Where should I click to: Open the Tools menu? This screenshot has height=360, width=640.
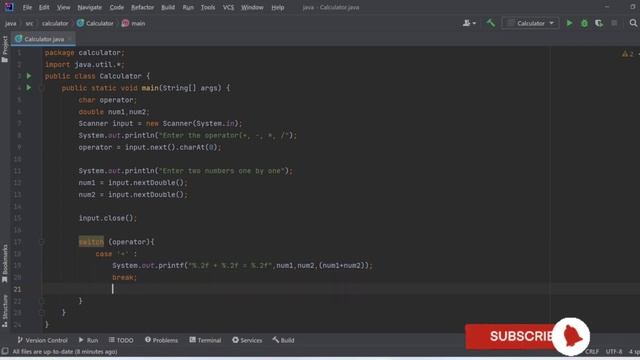coord(208,7)
